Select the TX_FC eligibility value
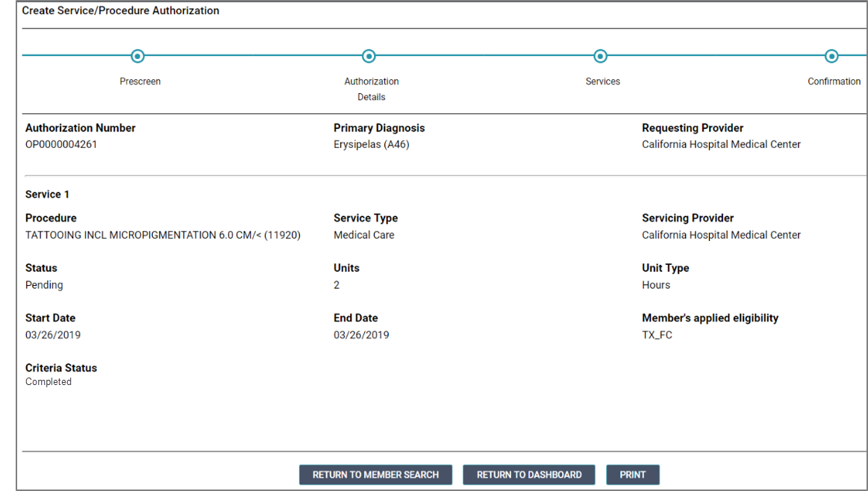Image resolution: width=868 pixels, height=491 pixels. coord(657,335)
